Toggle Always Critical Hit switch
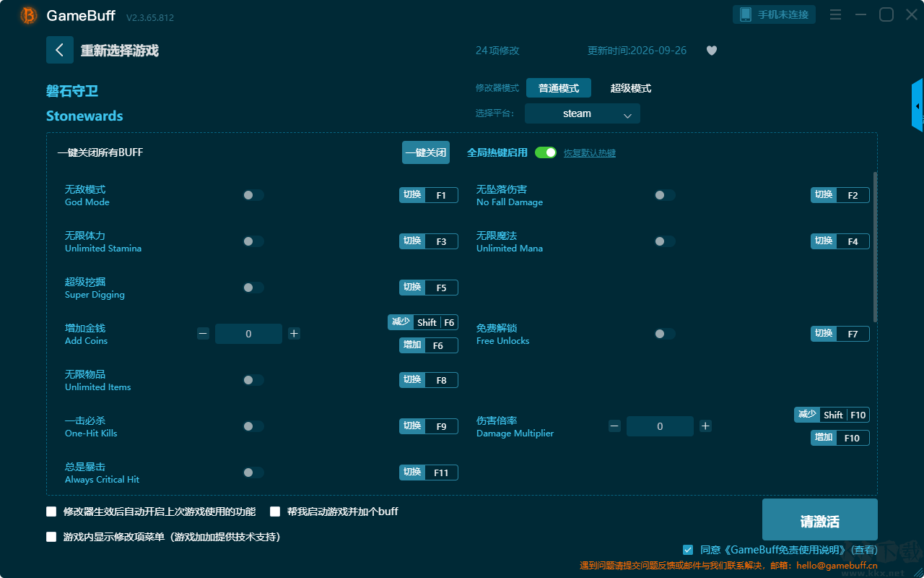 coord(253,473)
